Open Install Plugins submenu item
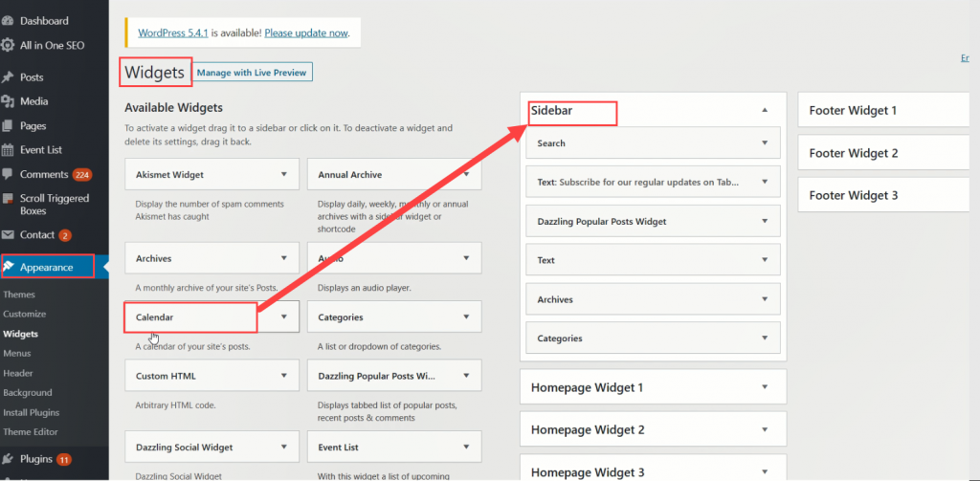Screen dimensions: 980x481 [x=32, y=412]
